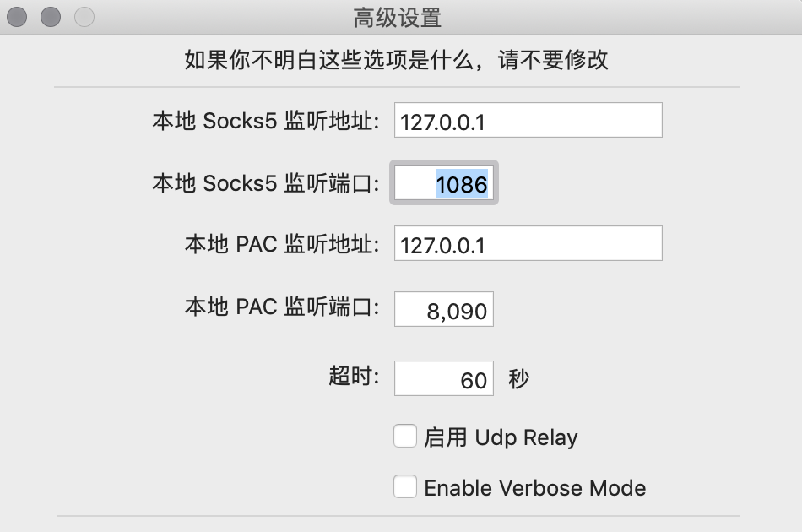This screenshot has width=802, height=532.
Task: Click the 高级设置 window title text
Action: (x=397, y=17)
